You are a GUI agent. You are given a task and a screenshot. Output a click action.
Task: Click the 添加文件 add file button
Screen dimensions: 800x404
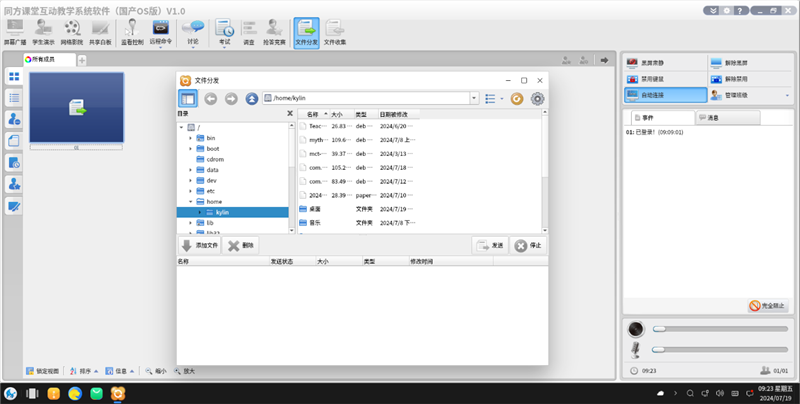tap(199, 245)
